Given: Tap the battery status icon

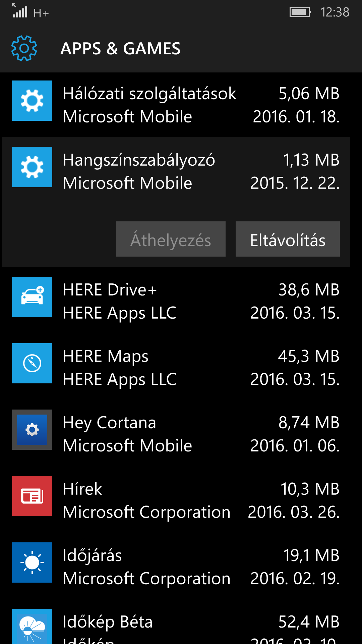Looking at the screenshot, I should pos(300,12).
